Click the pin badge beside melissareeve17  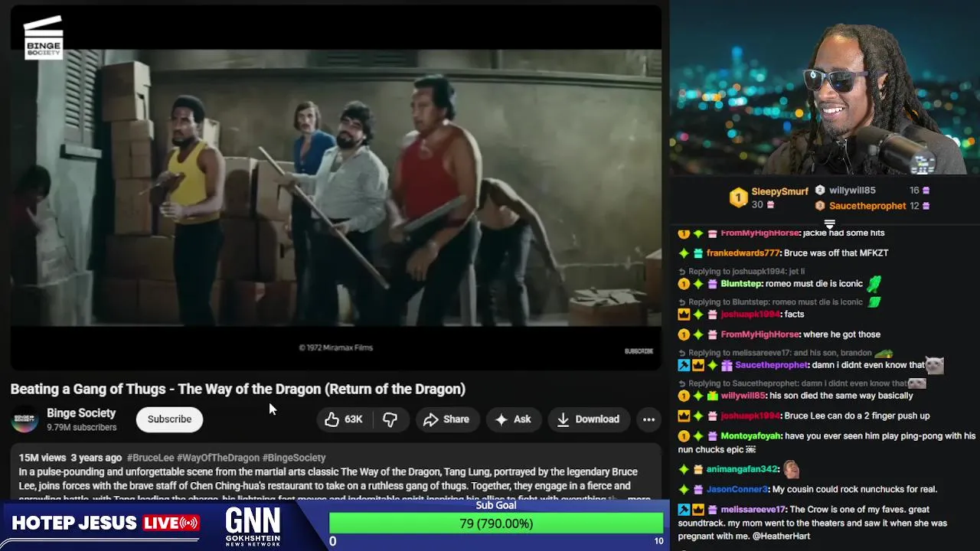(x=684, y=510)
